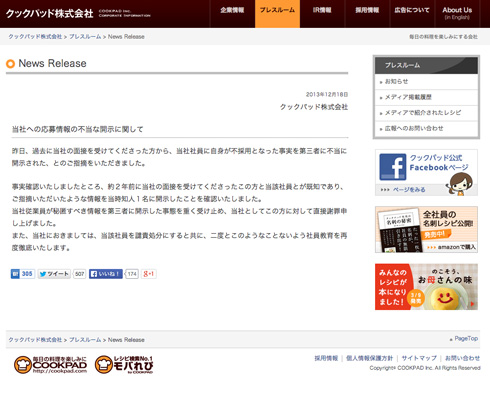Click top breadcrumb プレスルーム link
The width and height of the screenshot is (490, 402).
pos(85,37)
